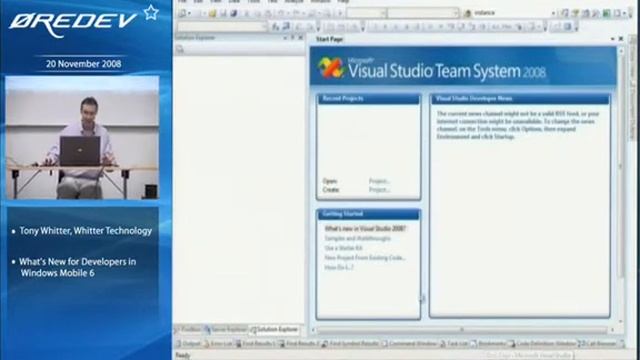This screenshot has width=640, height=360.
Task: Open the Solution Platforms dropdown
Action: [x=456, y=13]
